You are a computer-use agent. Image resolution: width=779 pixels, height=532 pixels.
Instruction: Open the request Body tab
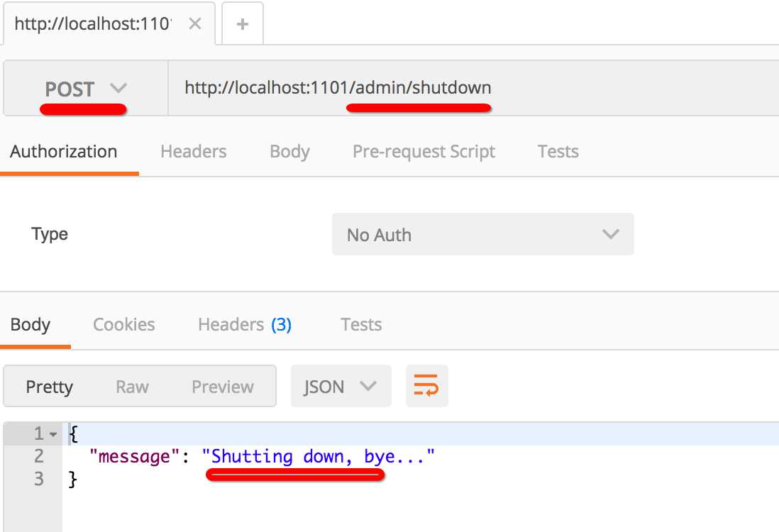click(289, 152)
